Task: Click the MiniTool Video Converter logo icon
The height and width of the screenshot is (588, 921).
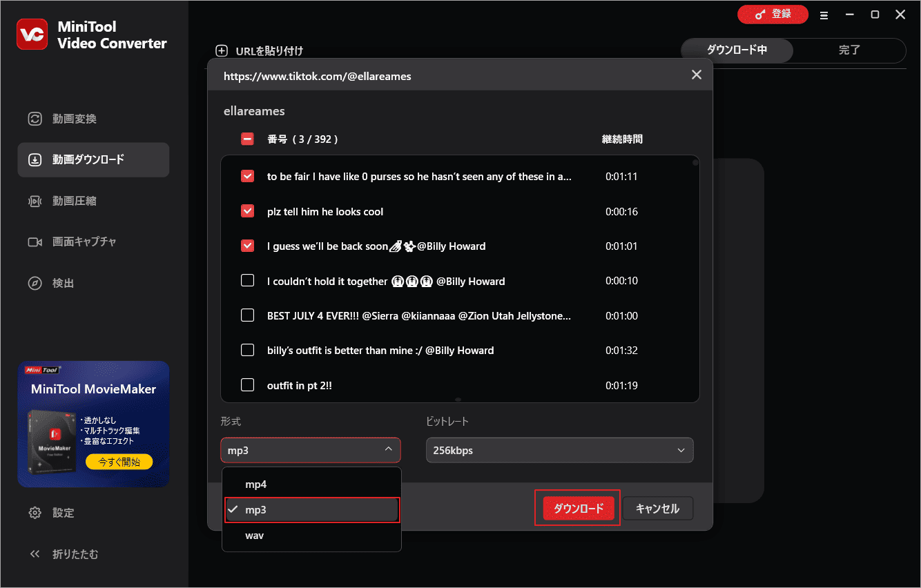Action: (x=32, y=35)
